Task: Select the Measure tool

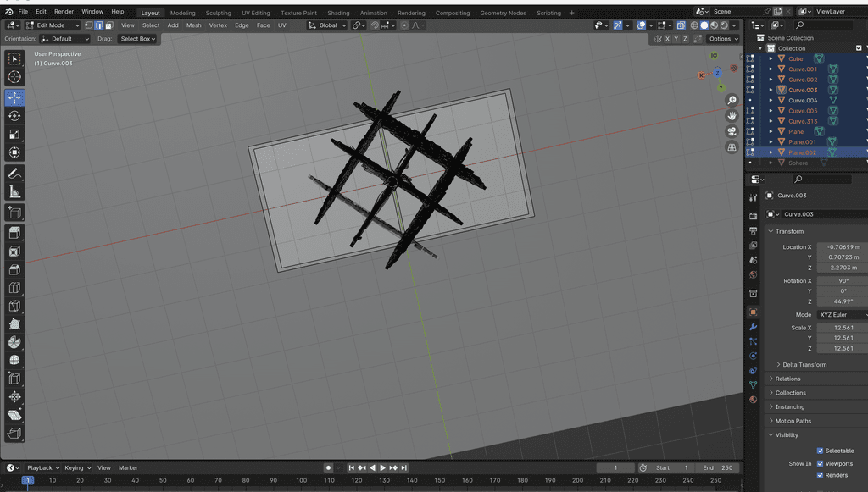Action: pyautogui.click(x=14, y=192)
